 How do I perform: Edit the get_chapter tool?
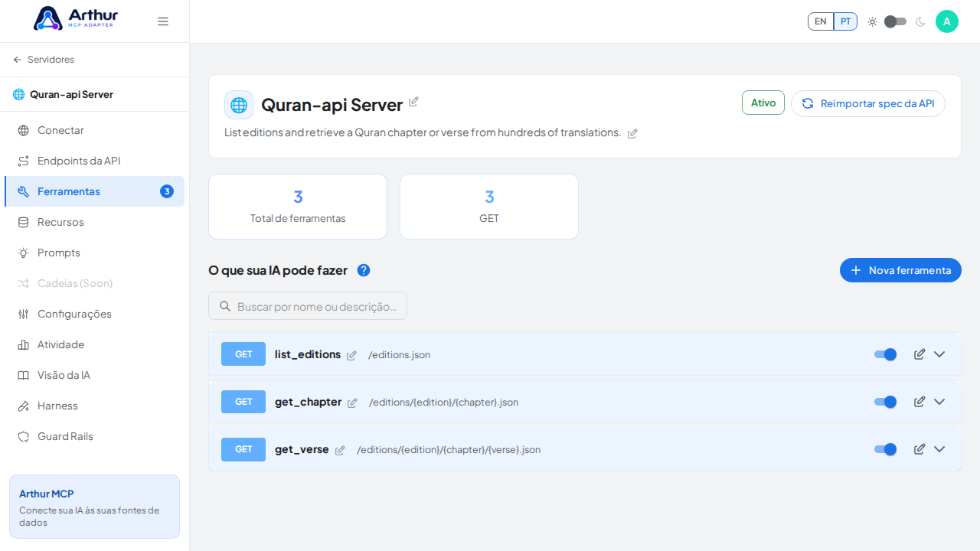[x=920, y=402]
